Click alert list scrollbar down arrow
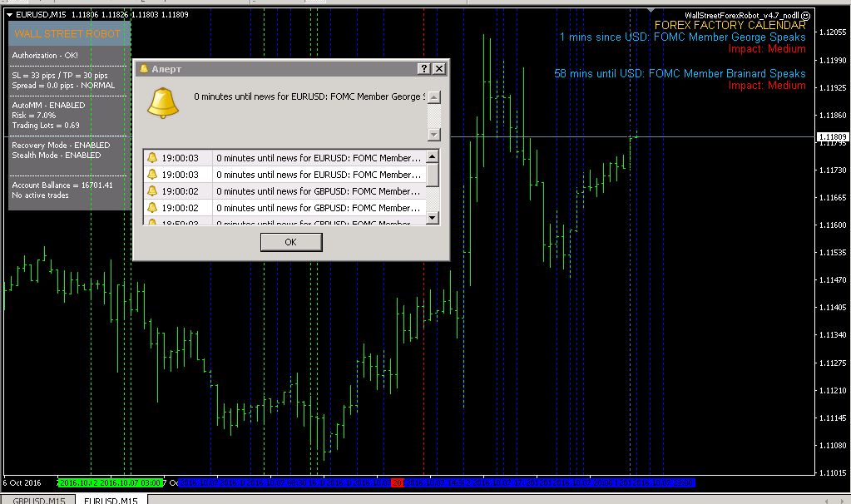851x504 pixels. point(433,218)
